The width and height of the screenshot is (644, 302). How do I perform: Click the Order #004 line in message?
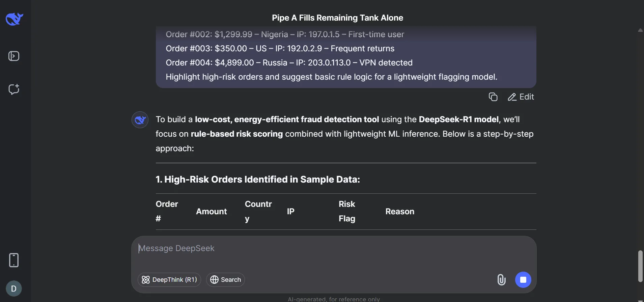tap(289, 63)
